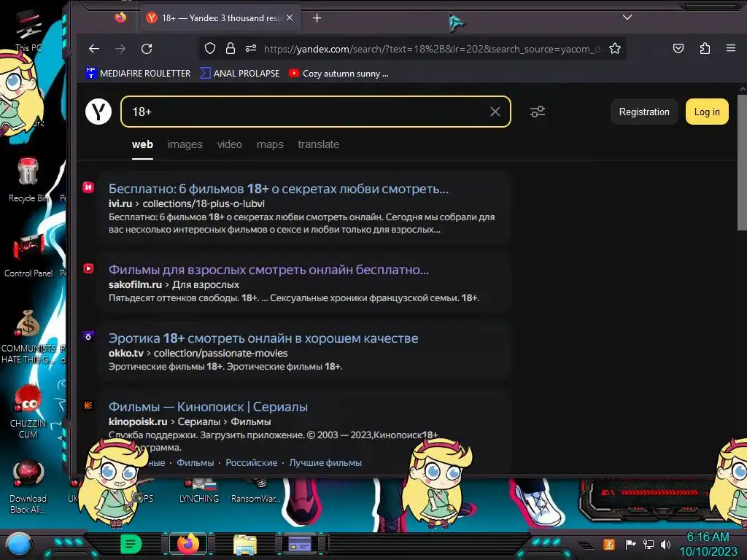Open the ivi.ru result title
The image size is (747, 560).
279,189
